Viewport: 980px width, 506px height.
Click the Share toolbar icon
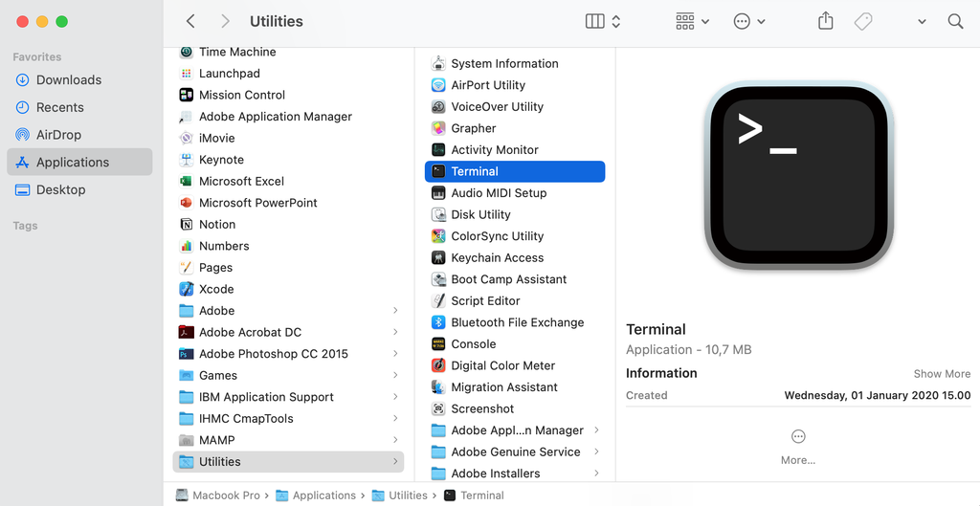826,21
